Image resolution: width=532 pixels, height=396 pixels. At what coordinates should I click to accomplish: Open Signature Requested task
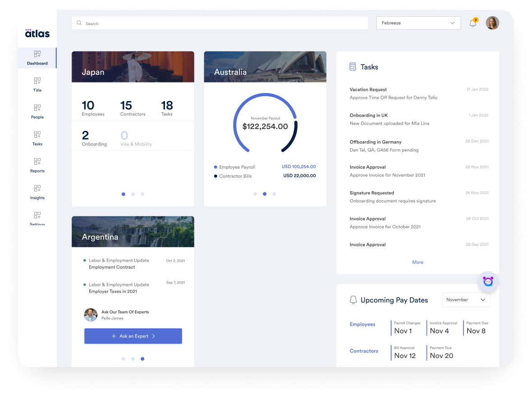point(419,197)
